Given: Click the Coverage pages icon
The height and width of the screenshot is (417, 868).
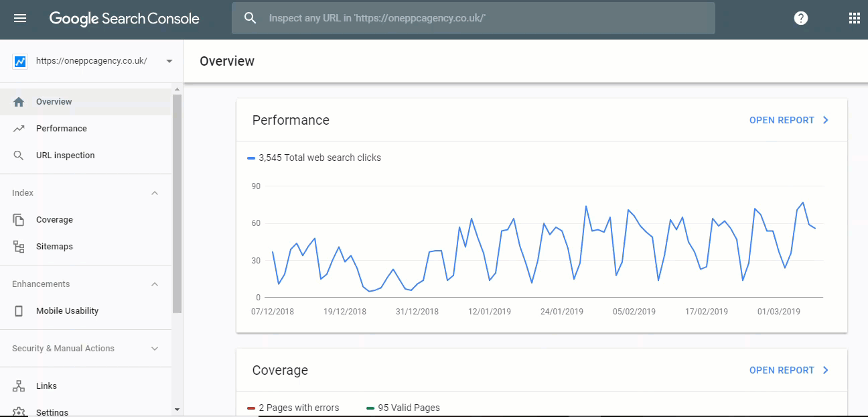Looking at the screenshot, I should point(19,220).
